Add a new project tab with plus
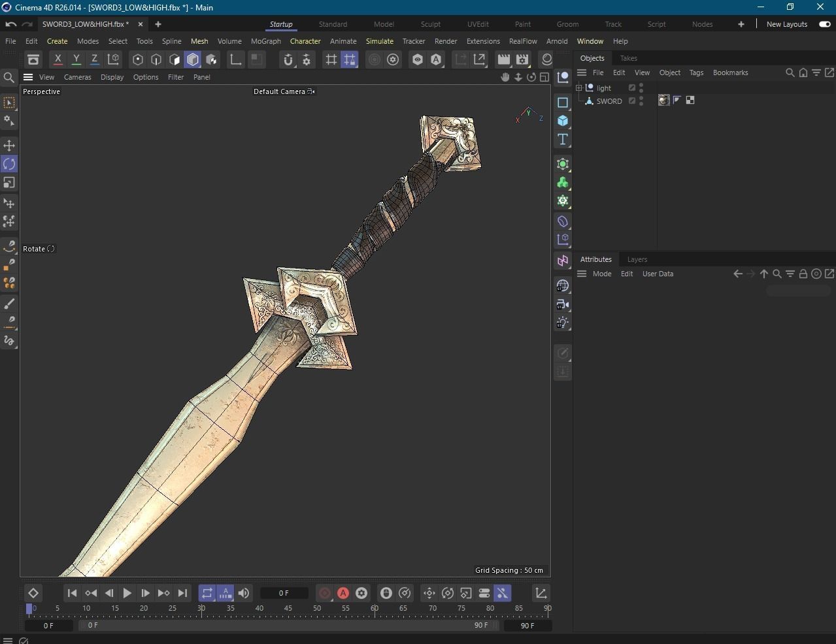The height and width of the screenshot is (644, 836). (158, 24)
